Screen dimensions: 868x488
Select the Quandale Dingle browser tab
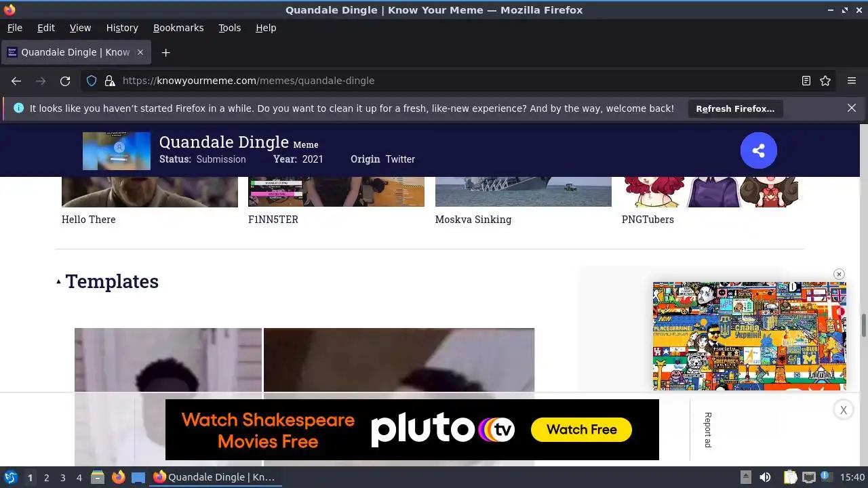point(75,52)
